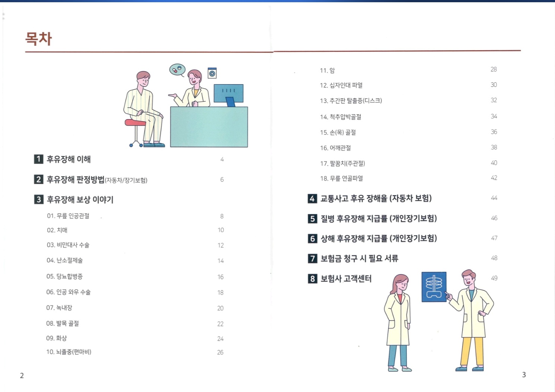Select entry 08. 발목 골절
The width and height of the screenshot is (555, 392).
click(63, 324)
